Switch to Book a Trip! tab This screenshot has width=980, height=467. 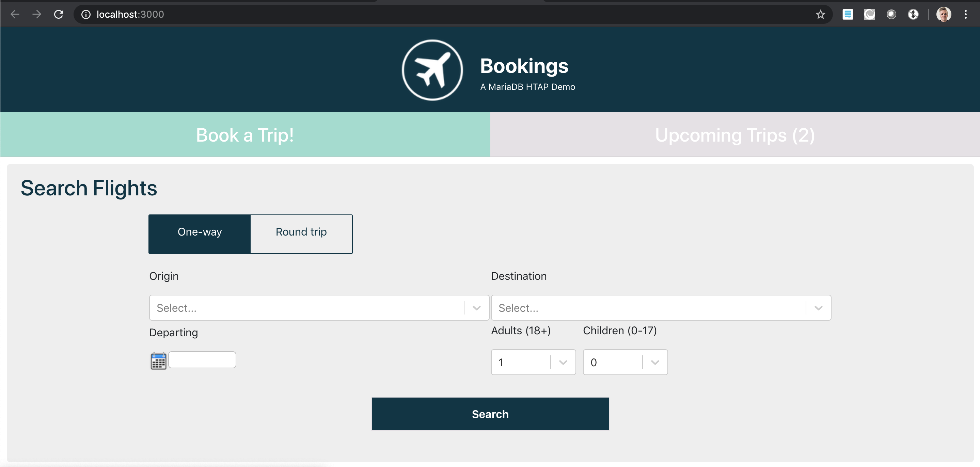[245, 135]
